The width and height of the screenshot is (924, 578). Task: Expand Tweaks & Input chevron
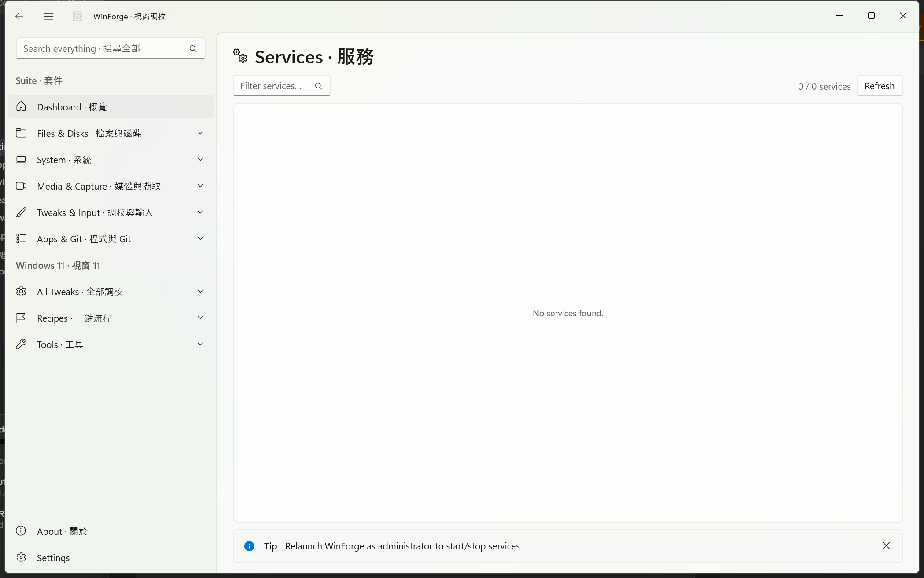200,212
